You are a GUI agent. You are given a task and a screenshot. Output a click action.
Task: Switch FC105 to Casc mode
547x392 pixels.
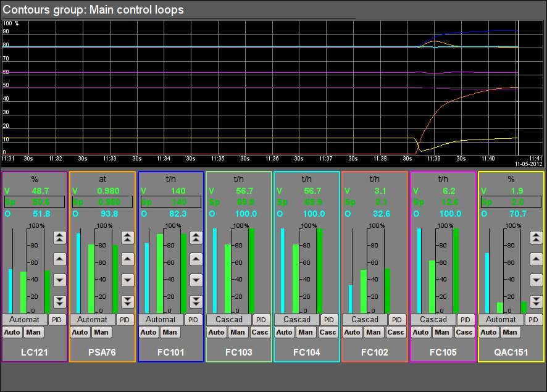pos(464,332)
